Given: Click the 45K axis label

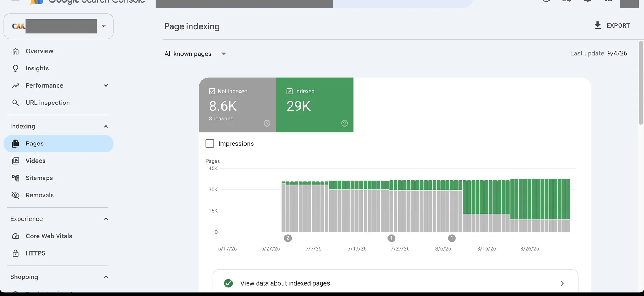Looking at the screenshot, I should click(213, 168).
